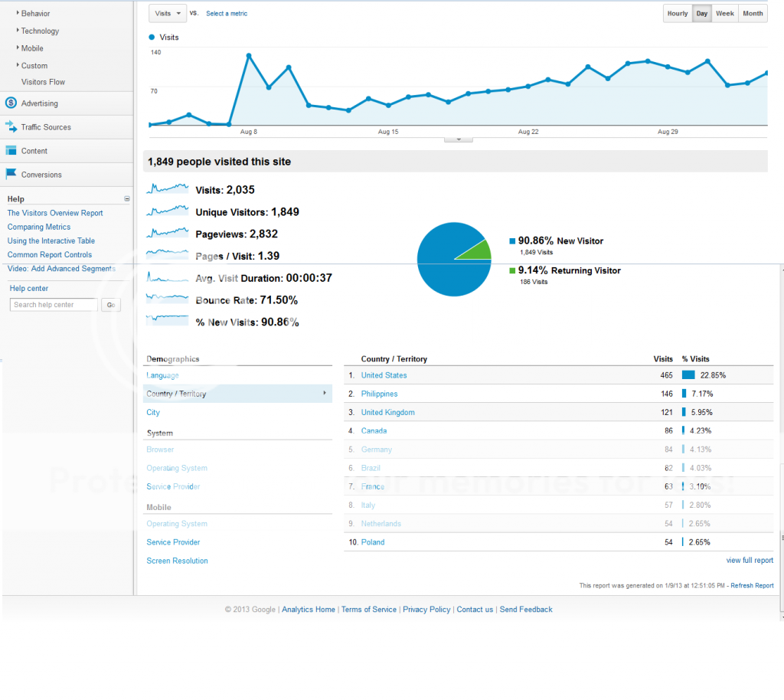
Task: Select the Country / Territory demographic row
Action: (x=237, y=394)
